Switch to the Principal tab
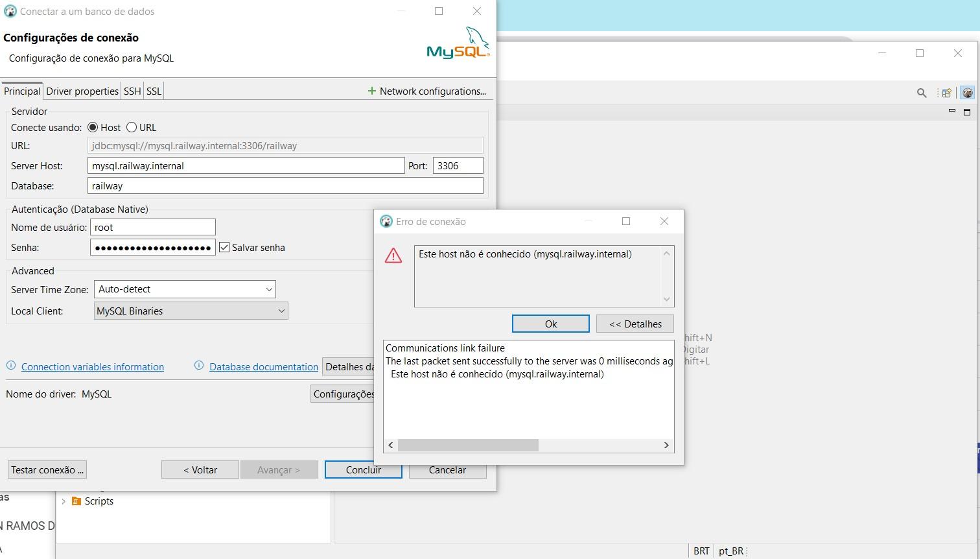This screenshot has width=980, height=559. tap(22, 91)
